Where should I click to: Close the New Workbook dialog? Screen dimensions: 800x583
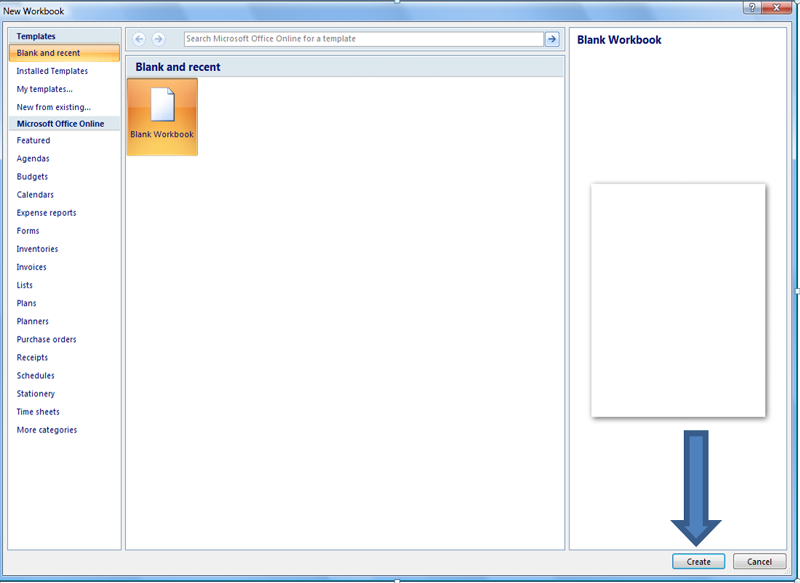point(777,7)
